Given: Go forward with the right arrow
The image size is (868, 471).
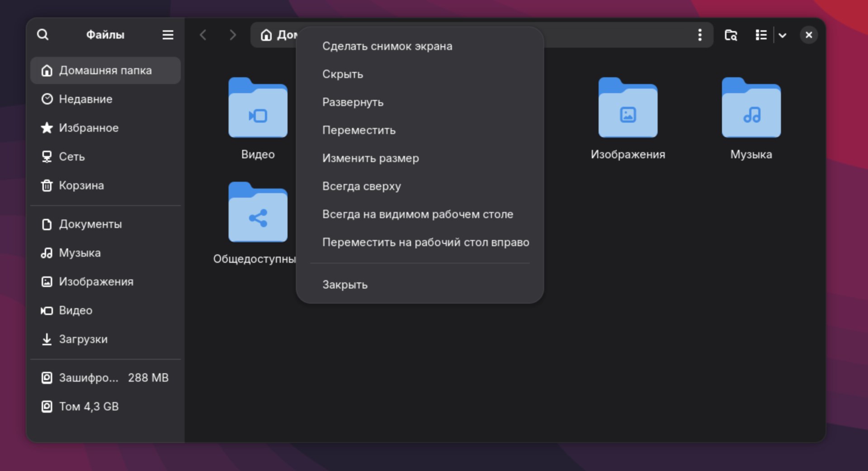Looking at the screenshot, I should tap(232, 35).
